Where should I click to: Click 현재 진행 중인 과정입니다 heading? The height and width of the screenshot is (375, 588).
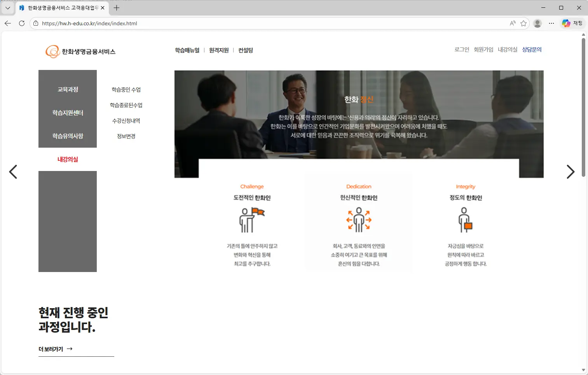pyautogui.click(x=73, y=319)
